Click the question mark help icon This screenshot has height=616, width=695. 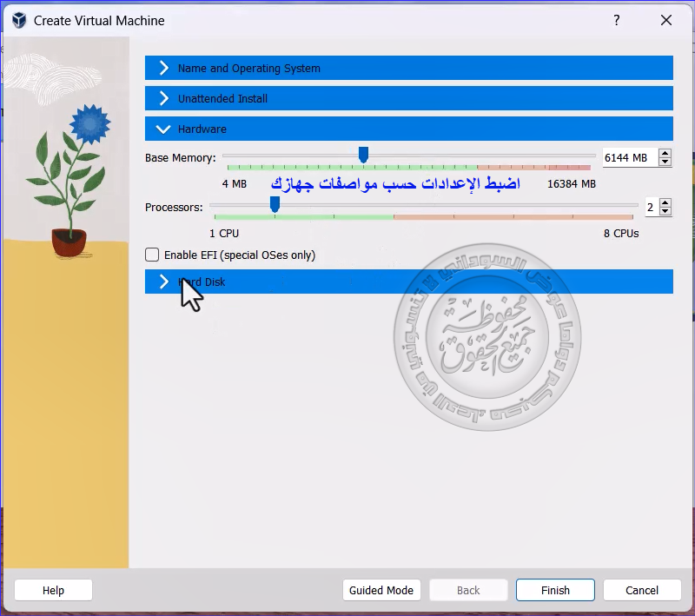pyautogui.click(x=617, y=20)
